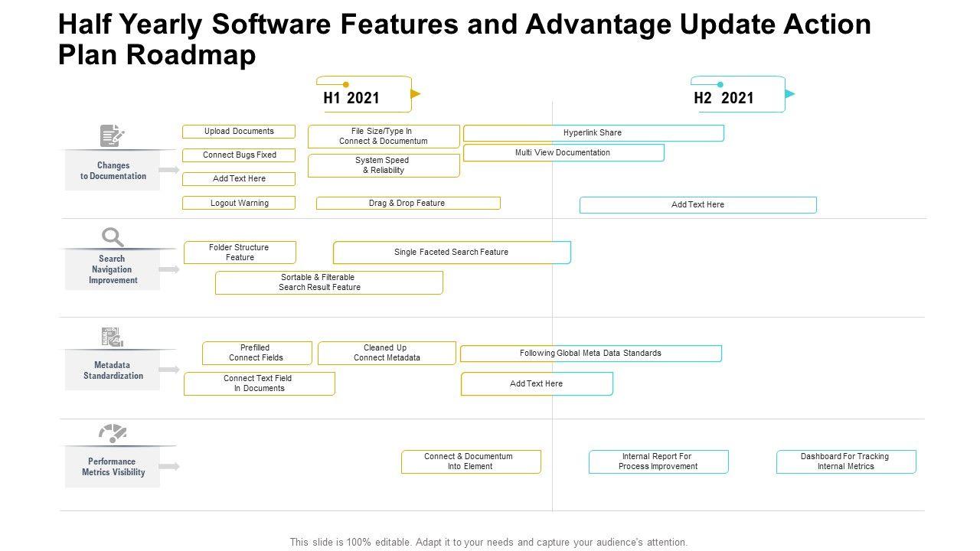The width and height of the screenshot is (980, 551).
Task: Select the Hyperlink Share box
Action: click(593, 133)
